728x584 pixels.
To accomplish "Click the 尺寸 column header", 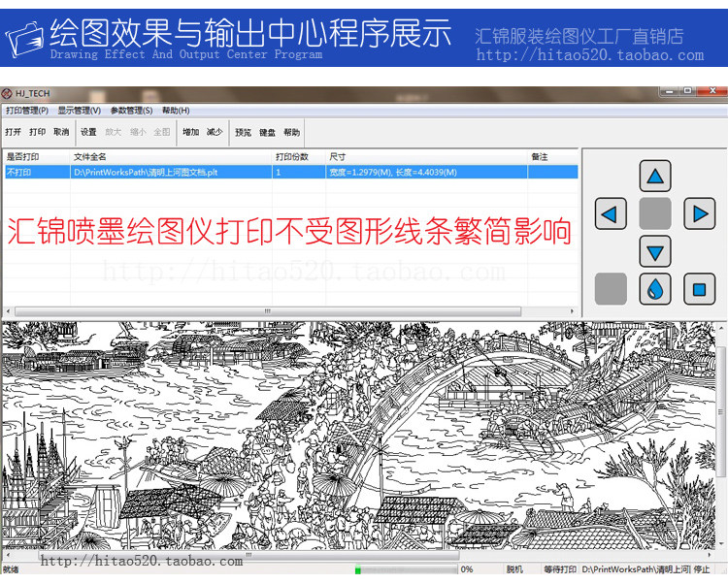I will (427, 157).
